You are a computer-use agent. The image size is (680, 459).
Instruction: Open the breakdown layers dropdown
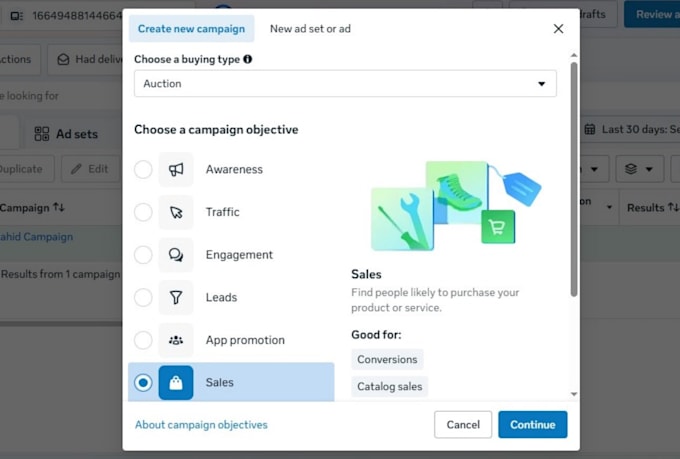click(x=639, y=169)
